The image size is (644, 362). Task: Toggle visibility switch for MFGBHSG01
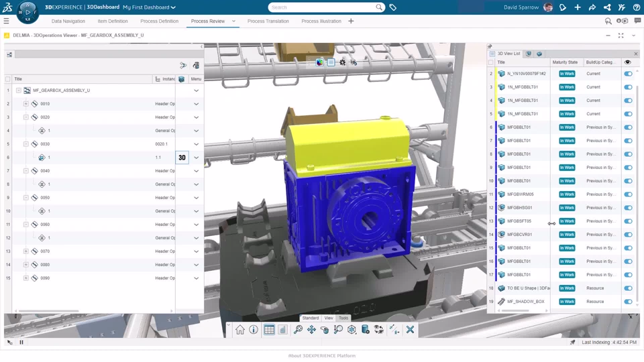pos(628,208)
